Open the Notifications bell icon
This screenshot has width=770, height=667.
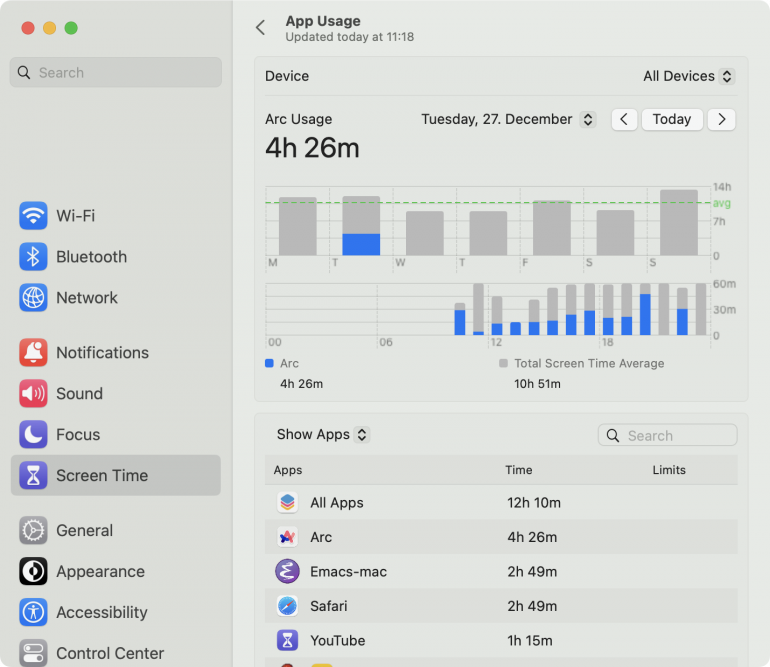(x=33, y=352)
